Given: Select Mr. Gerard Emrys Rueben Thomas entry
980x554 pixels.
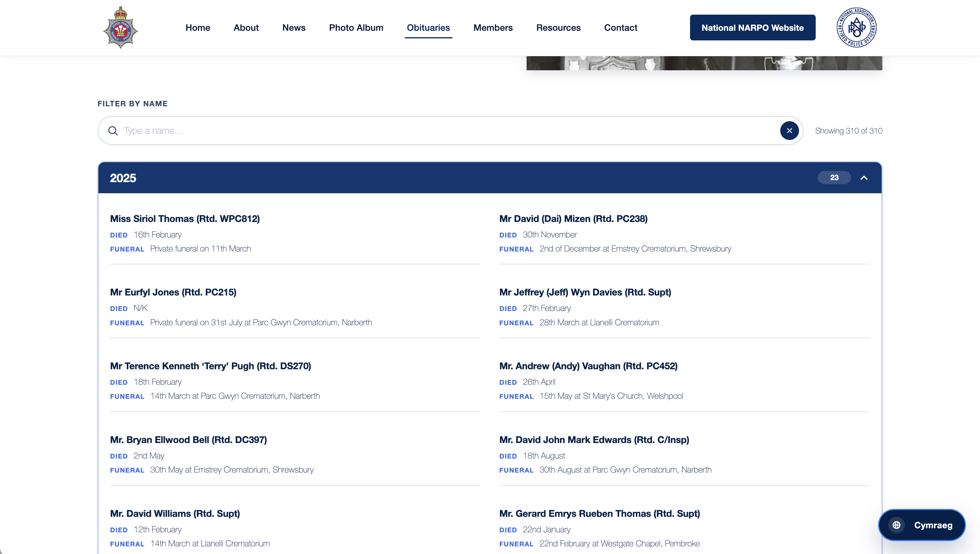Looking at the screenshot, I should [600, 514].
